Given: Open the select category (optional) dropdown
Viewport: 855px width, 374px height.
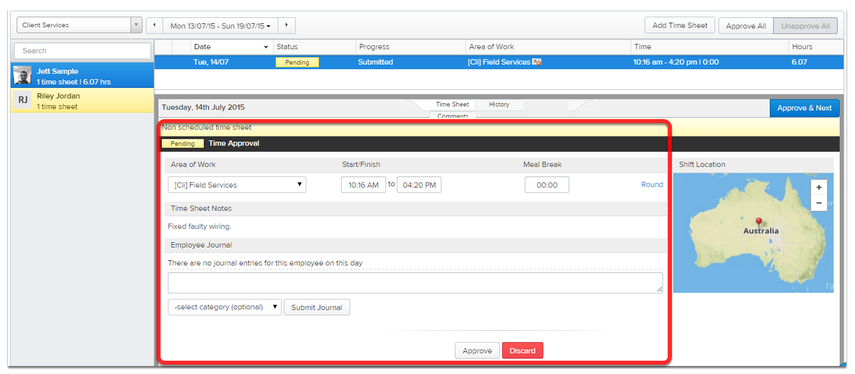Looking at the screenshot, I should tap(225, 307).
